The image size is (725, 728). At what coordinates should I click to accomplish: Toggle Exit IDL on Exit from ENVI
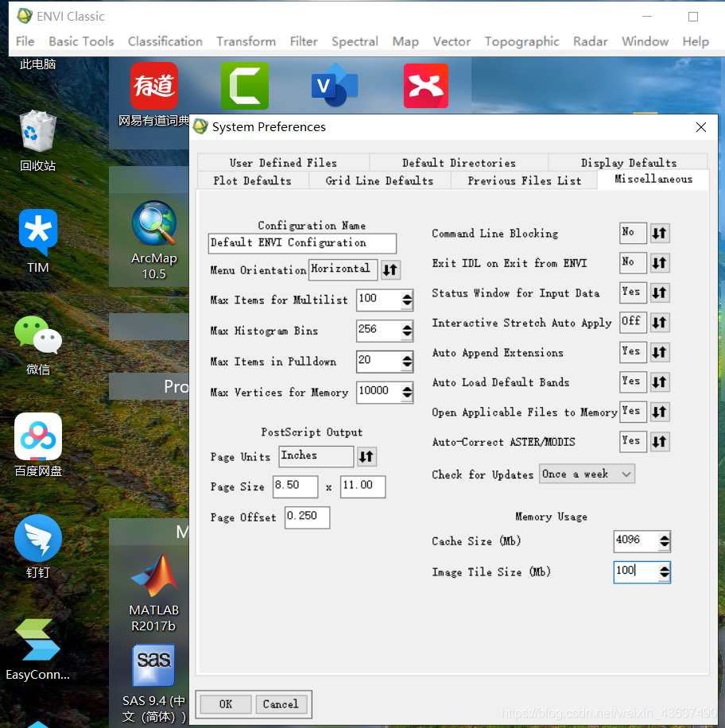tap(660, 263)
